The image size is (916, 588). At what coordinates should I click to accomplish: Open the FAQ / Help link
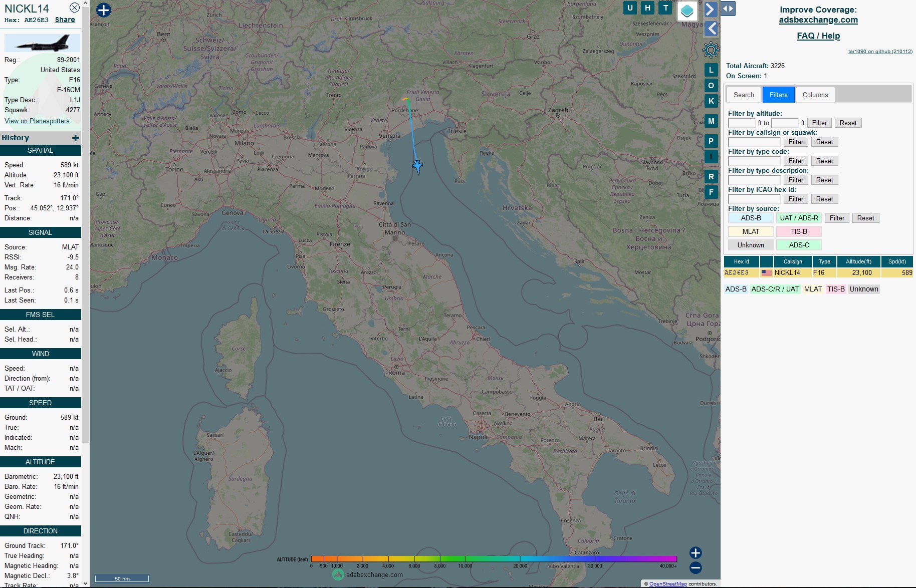[818, 36]
